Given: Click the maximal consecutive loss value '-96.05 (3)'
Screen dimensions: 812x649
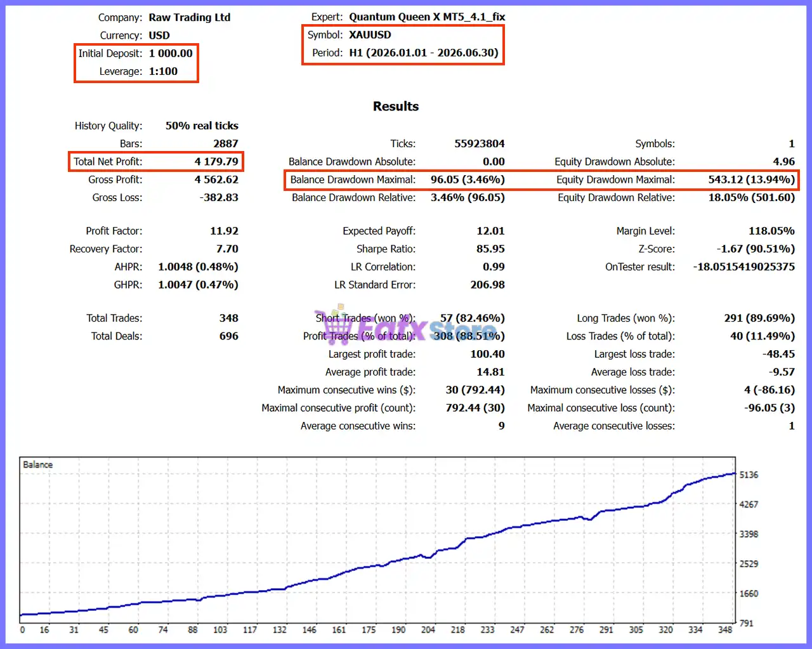Looking at the screenshot, I should click(769, 408).
